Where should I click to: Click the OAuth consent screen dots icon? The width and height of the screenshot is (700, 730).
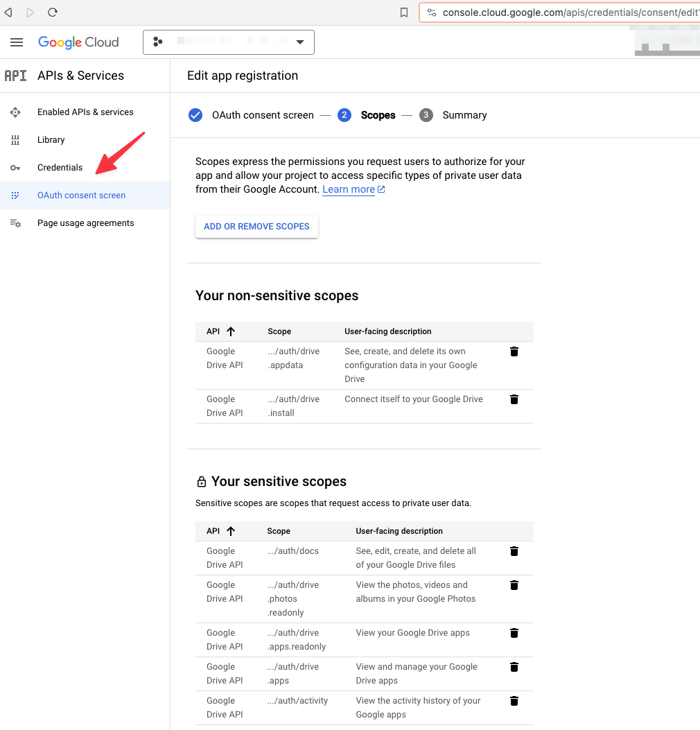point(15,195)
